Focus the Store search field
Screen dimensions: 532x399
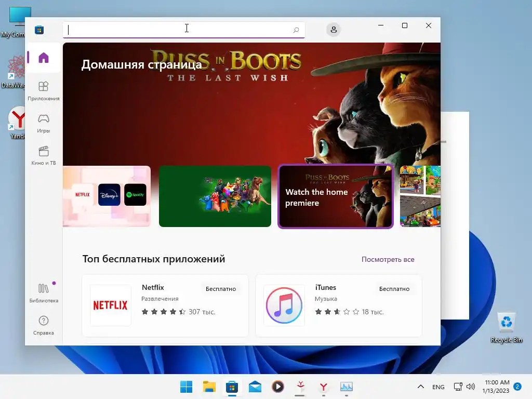[183, 30]
